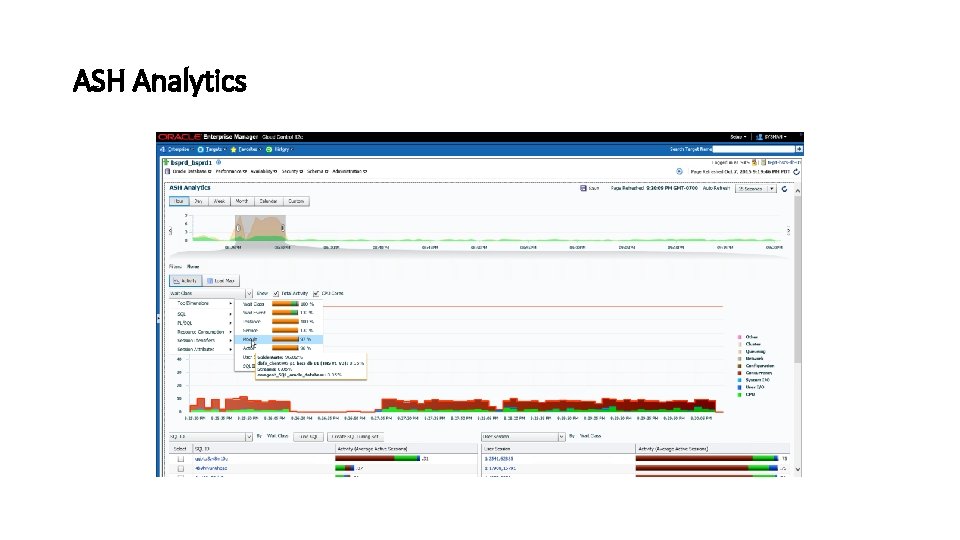Click the timeline scroll-right arrow

(789, 231)
